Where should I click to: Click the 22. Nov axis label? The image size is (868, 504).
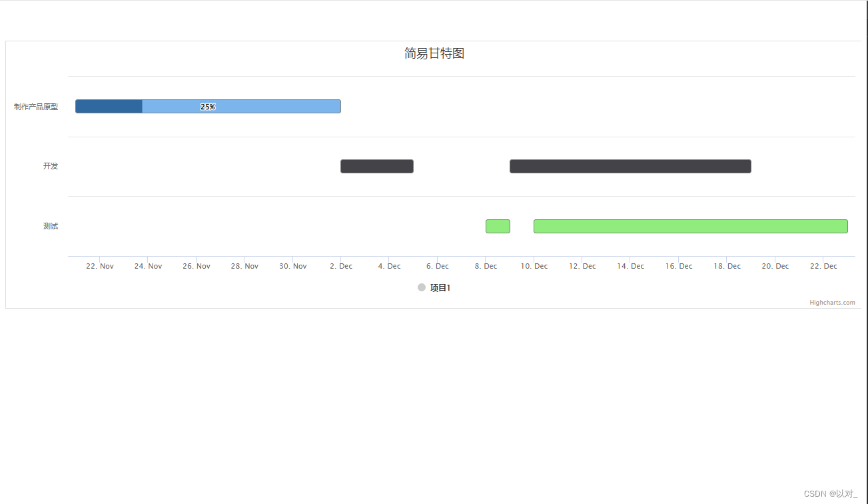[100, 266]
